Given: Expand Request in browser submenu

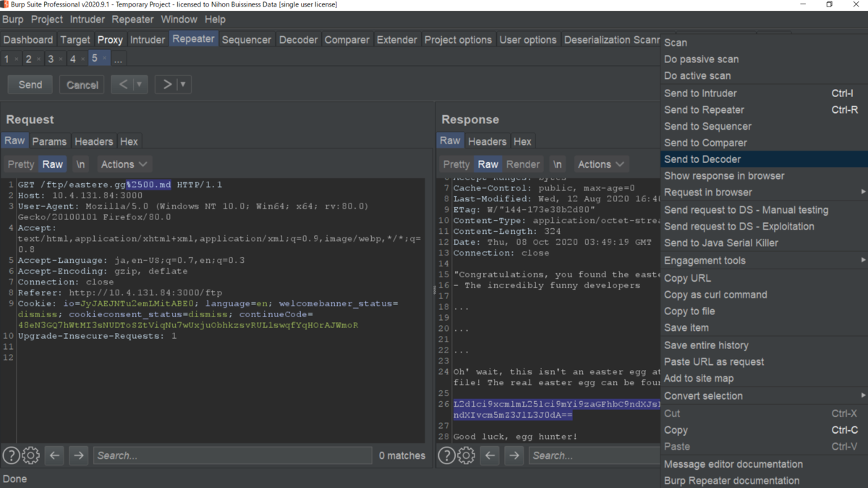Looking at the screenshot, I should click(764, 193).
